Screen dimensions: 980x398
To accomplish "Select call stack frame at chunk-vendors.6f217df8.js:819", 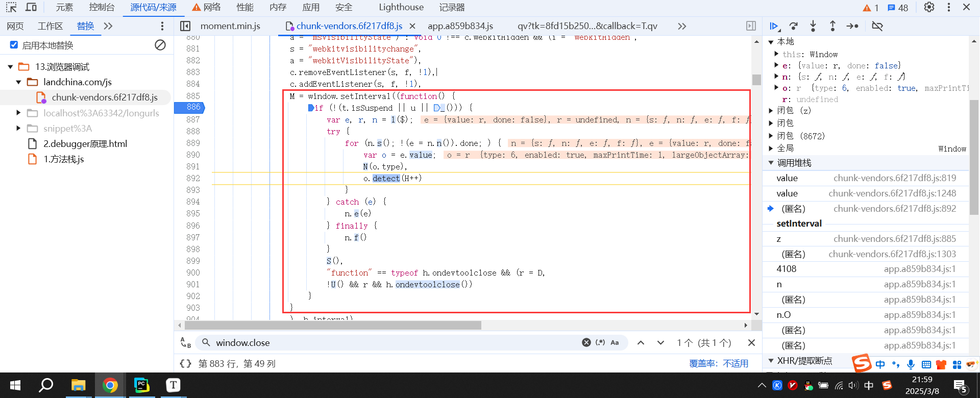I will (866, 178).
